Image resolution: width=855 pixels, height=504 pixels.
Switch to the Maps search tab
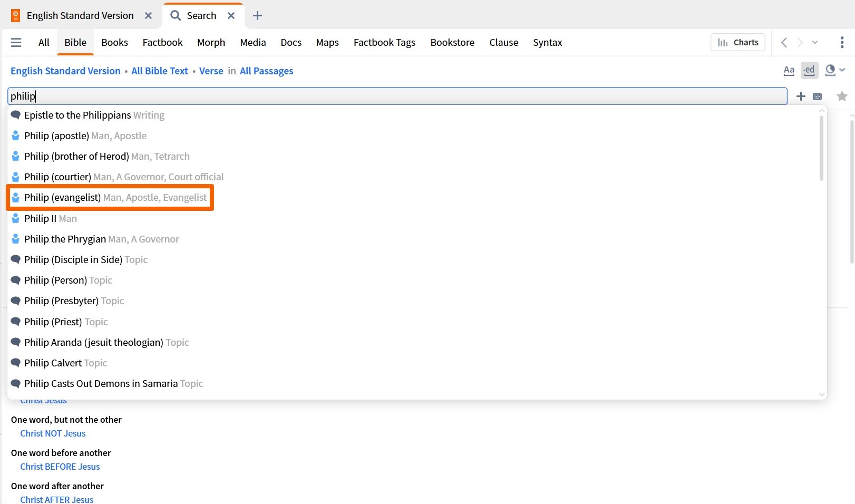tap(327, 43)
